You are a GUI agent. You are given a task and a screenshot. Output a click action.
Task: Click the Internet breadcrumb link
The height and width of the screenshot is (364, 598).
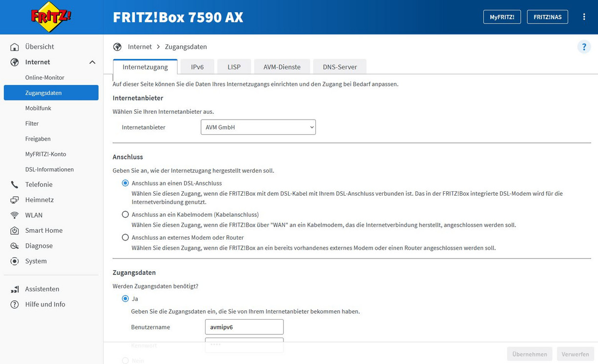click(140, 47)
